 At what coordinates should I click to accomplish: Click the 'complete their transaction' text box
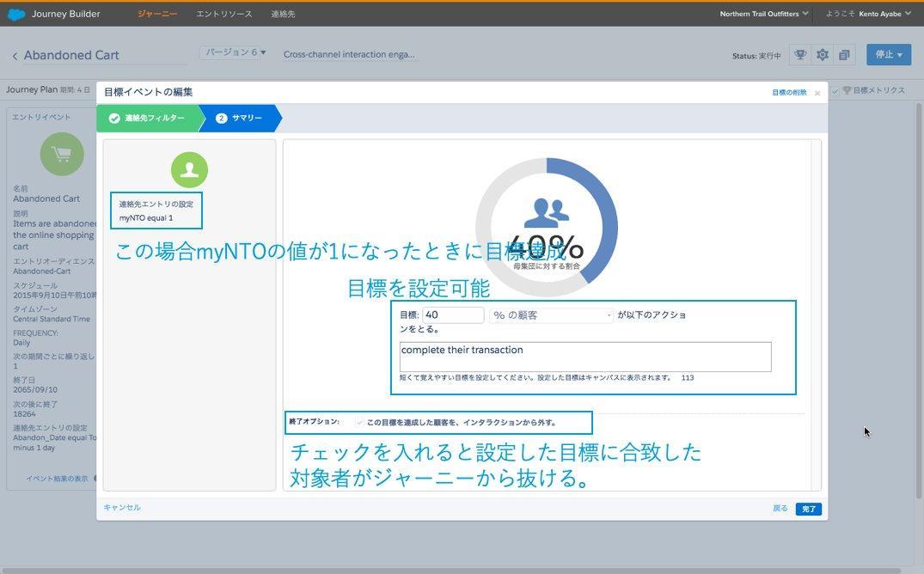tap(585, 357)
